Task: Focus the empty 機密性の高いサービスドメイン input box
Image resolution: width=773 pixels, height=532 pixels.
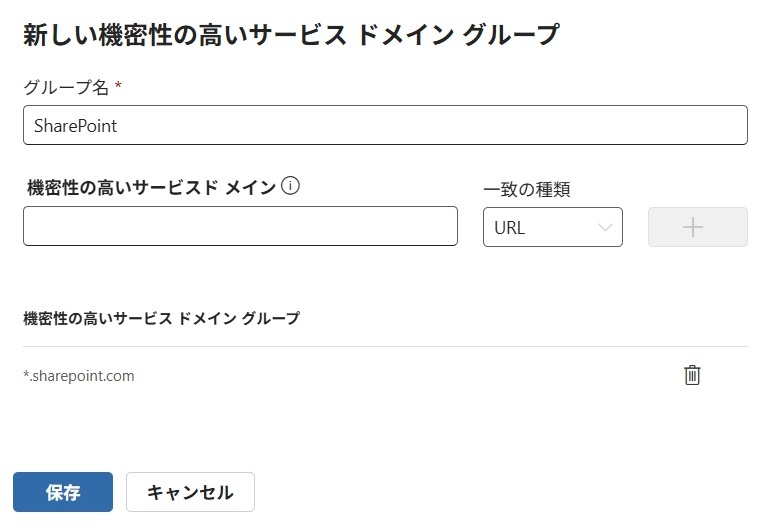Action: tap(240, 227)
